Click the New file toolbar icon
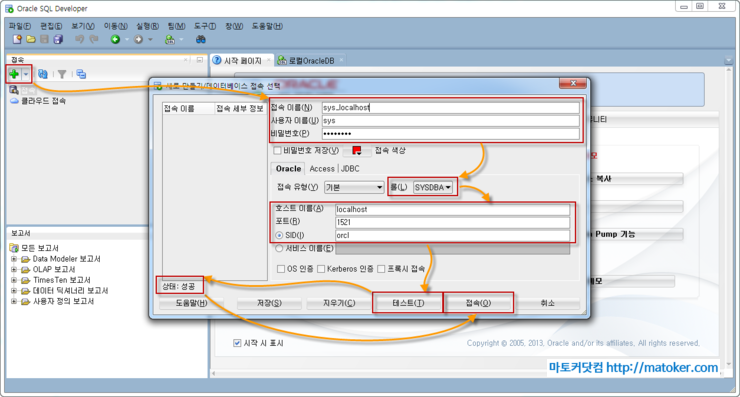The height and width of the screenshot is (397, 740). (x=17, y=40)
